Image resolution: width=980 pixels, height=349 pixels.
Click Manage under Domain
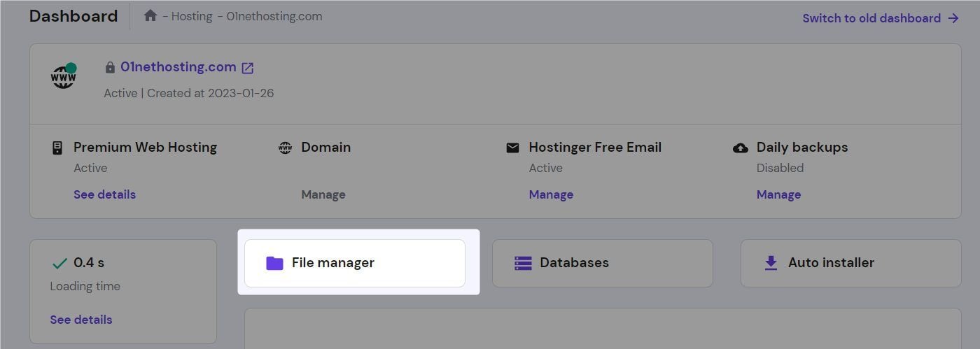323,194
